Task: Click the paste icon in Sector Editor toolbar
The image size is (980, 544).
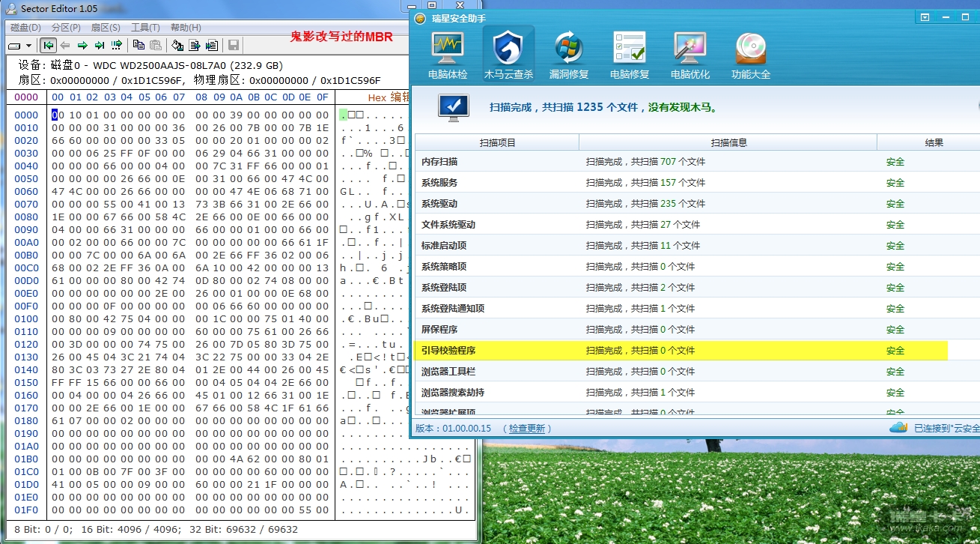Action: pos(156,46)
